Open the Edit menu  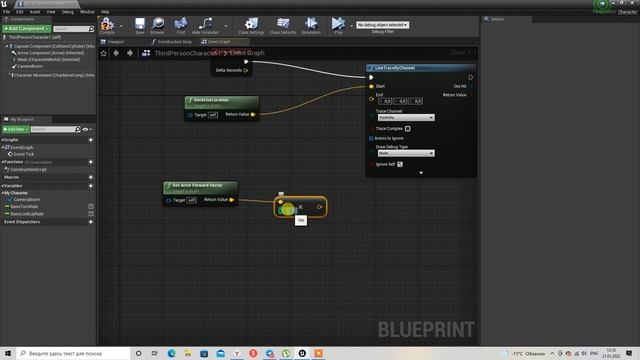[20, 12]
